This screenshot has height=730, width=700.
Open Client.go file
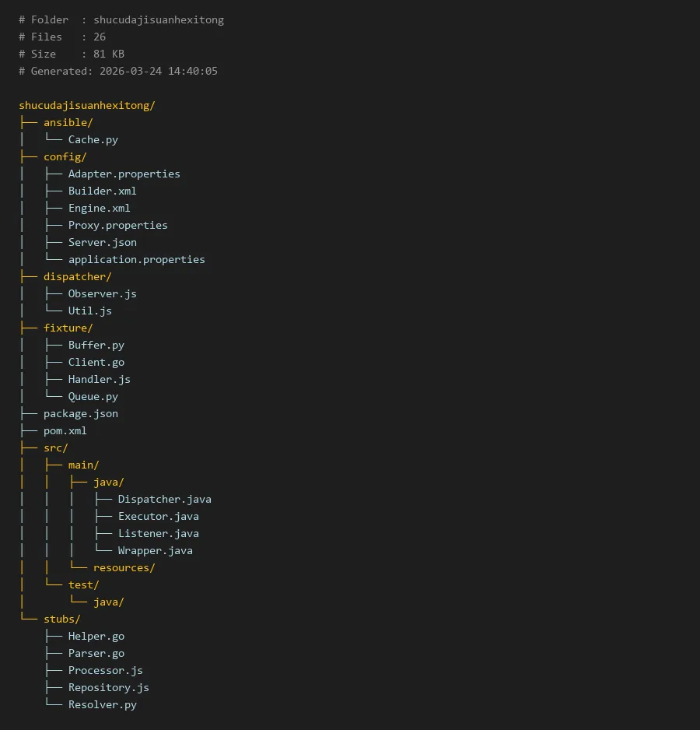(x=96, y=362)
